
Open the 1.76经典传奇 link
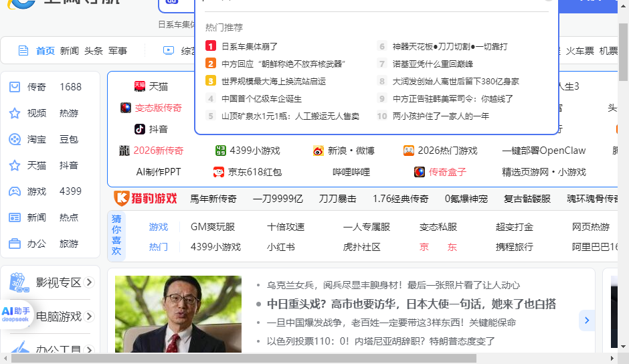click(x=401, y=199)
